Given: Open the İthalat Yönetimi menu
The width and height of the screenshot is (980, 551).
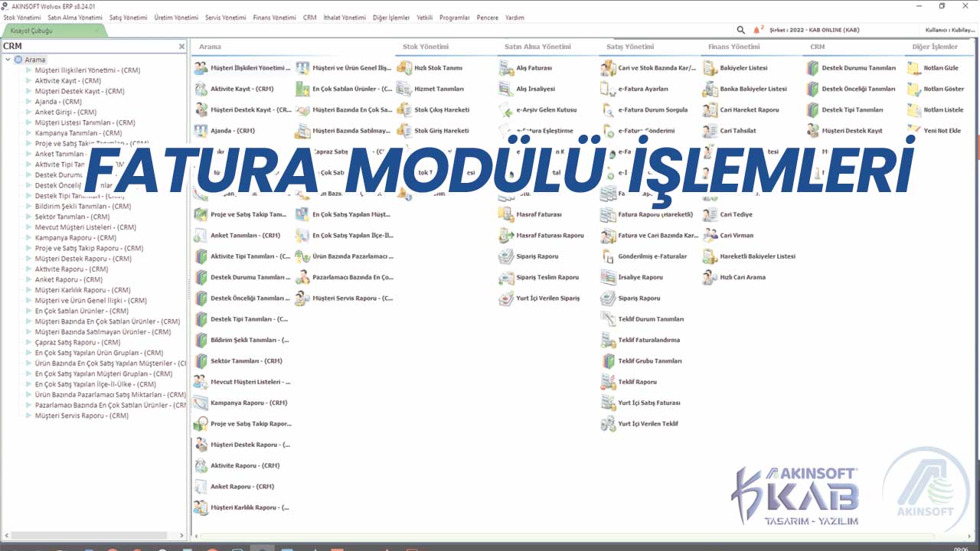Looking at the screenshot, I should 345,17.
